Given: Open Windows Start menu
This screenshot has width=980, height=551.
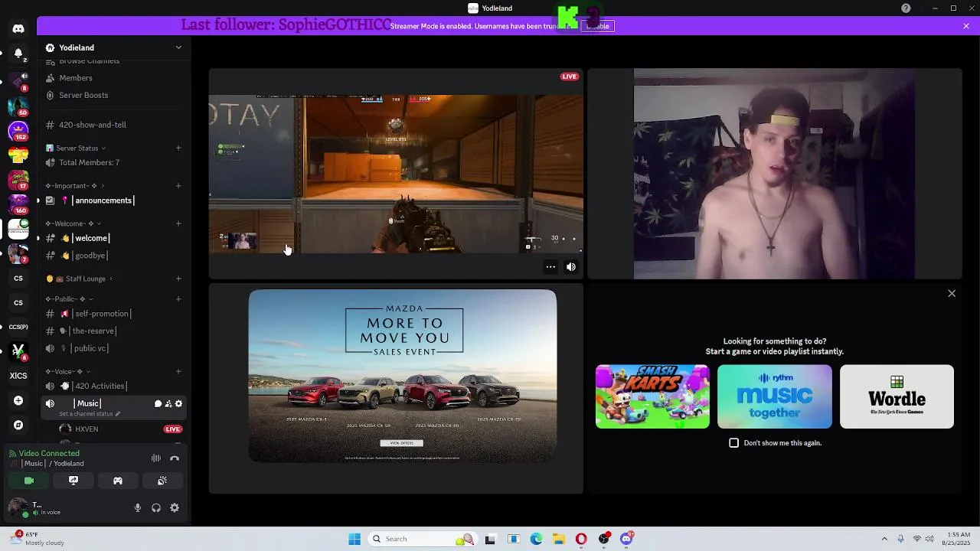Looking at the screenshot, I should (x=354, y=539).
